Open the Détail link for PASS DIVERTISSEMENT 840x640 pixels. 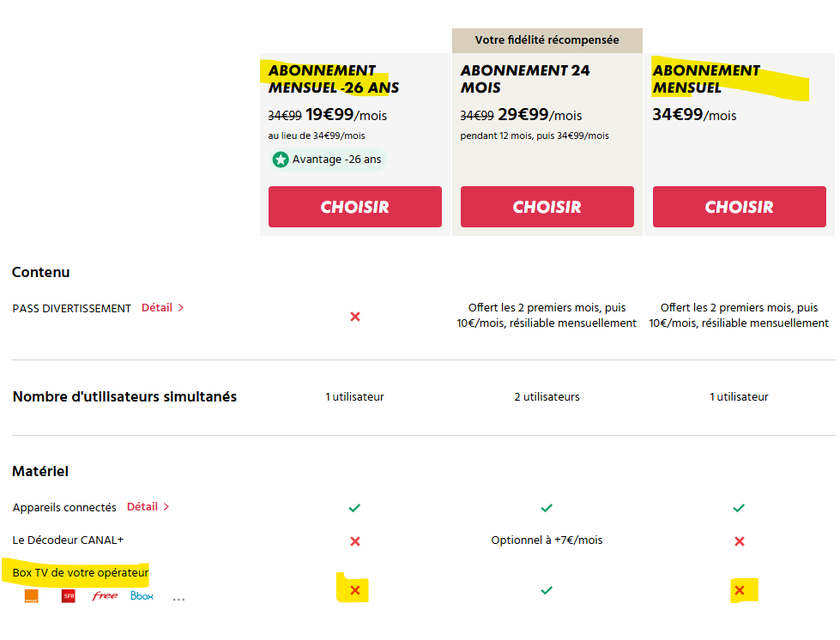pos(157,308)
